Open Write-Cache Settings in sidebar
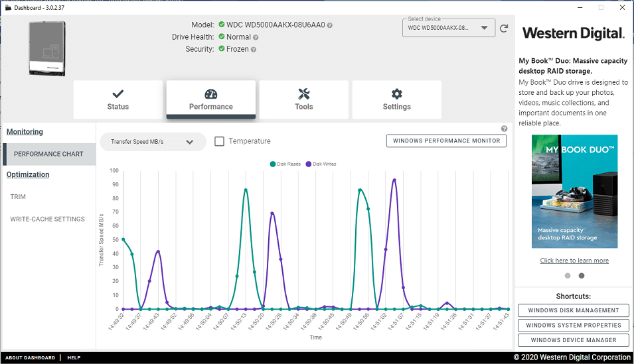 pyautogui.click(x=47, y=219)
